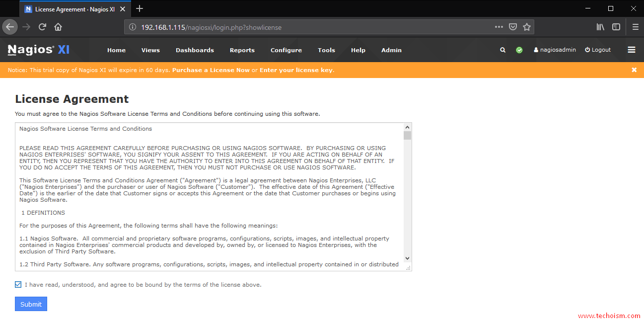Check the green system status icon
The width and height of the screenshot is (644, 322).
click(519, 50)
